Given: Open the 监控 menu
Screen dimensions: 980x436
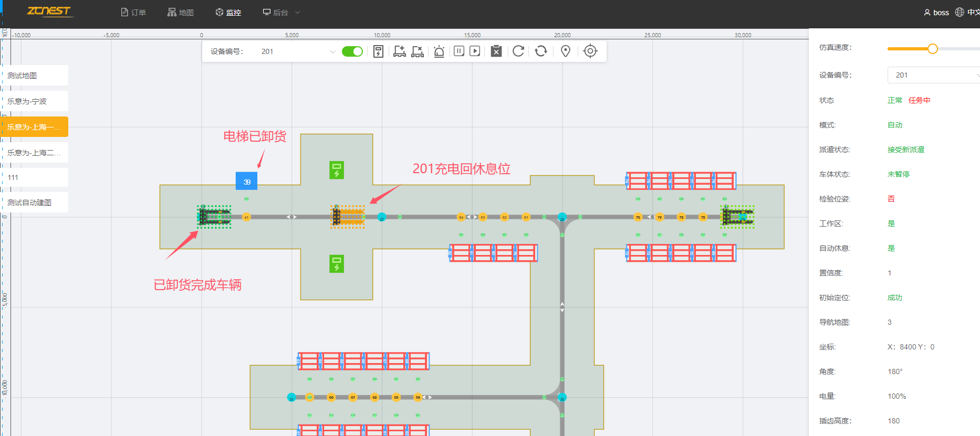Looking at the screenshot, I should (x=228, y=13).
